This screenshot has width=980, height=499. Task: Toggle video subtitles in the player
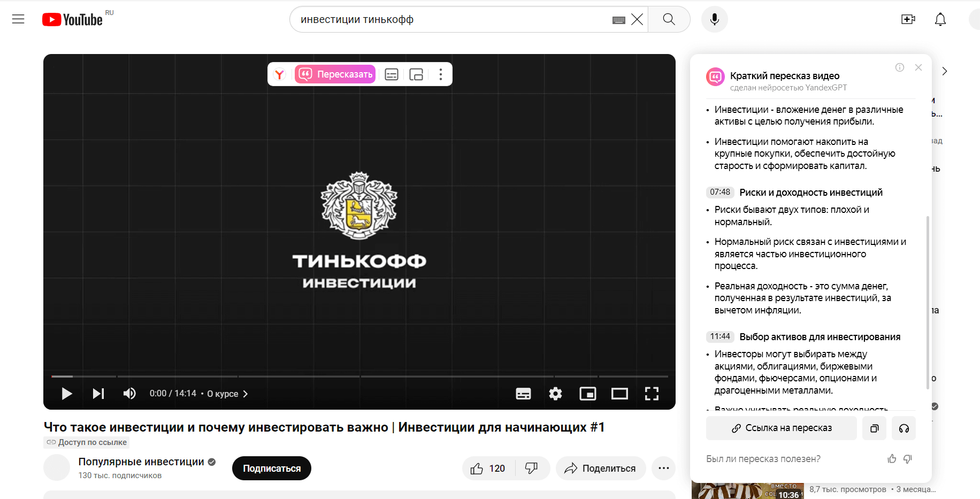[x=523, y=394]
